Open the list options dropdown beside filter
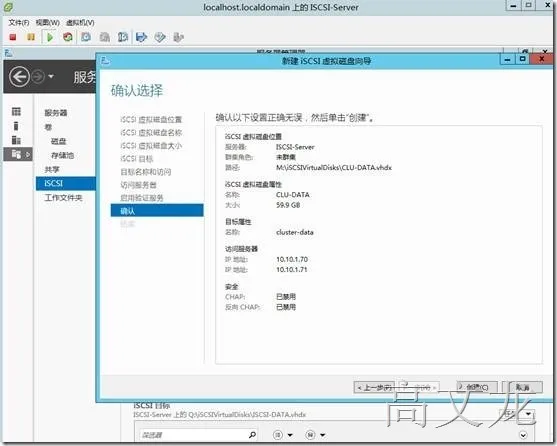Screen dimensions: 557x446 283,435
